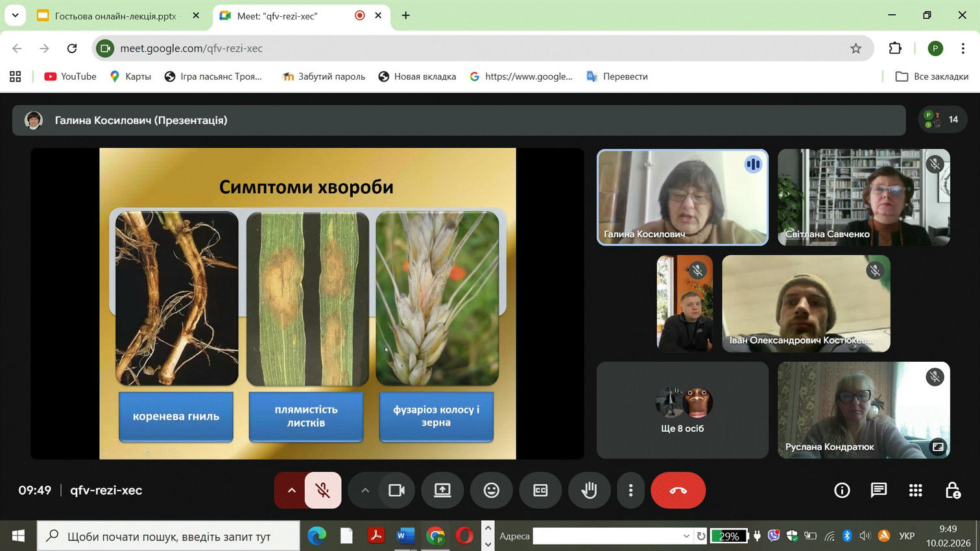
Task: Open the activities grid icon
Action: pos(915,491)
